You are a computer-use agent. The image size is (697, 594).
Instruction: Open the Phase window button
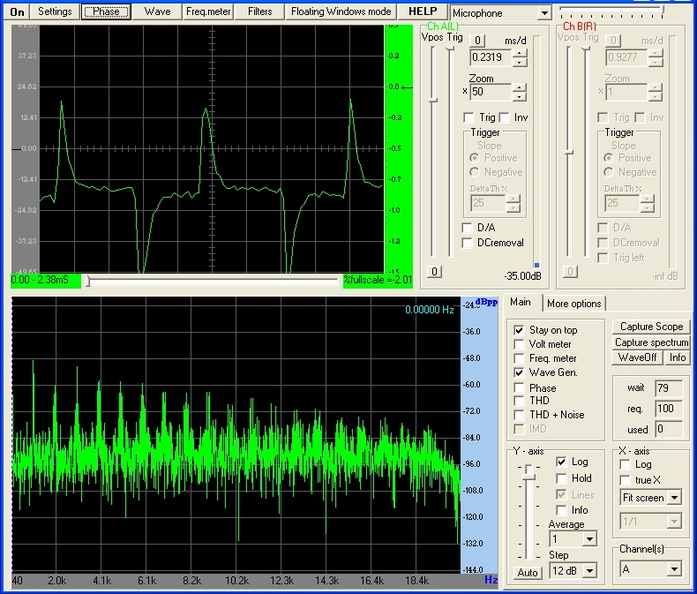(106, 12)
